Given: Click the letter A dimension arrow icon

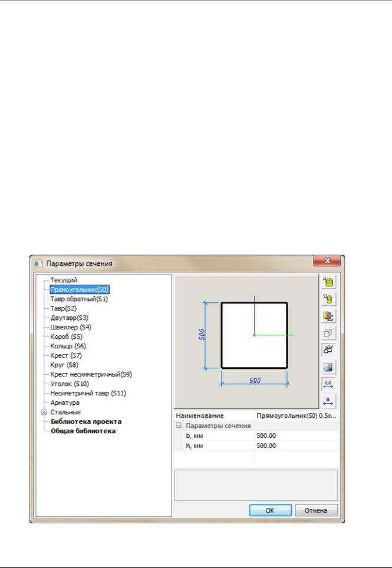Looking at the screenshot, I should (x=328, y=401).
